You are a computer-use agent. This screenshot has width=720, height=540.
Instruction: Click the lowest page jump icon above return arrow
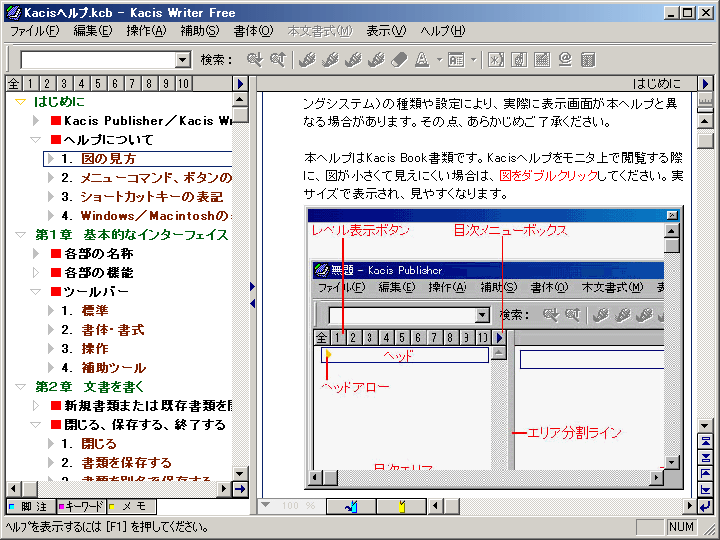pyautogui.click(x=705, y=489)
